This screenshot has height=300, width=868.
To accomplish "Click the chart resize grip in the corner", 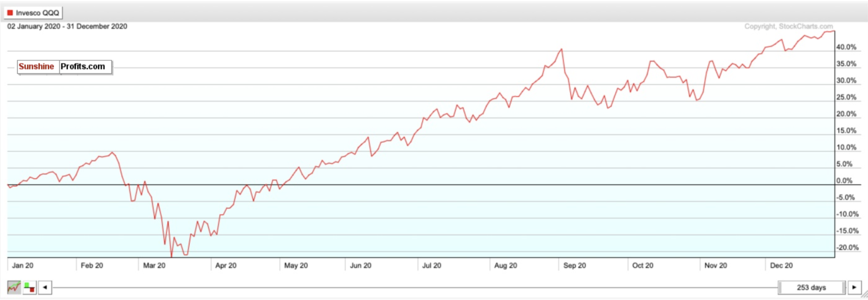I will click(x=865, y=295).
